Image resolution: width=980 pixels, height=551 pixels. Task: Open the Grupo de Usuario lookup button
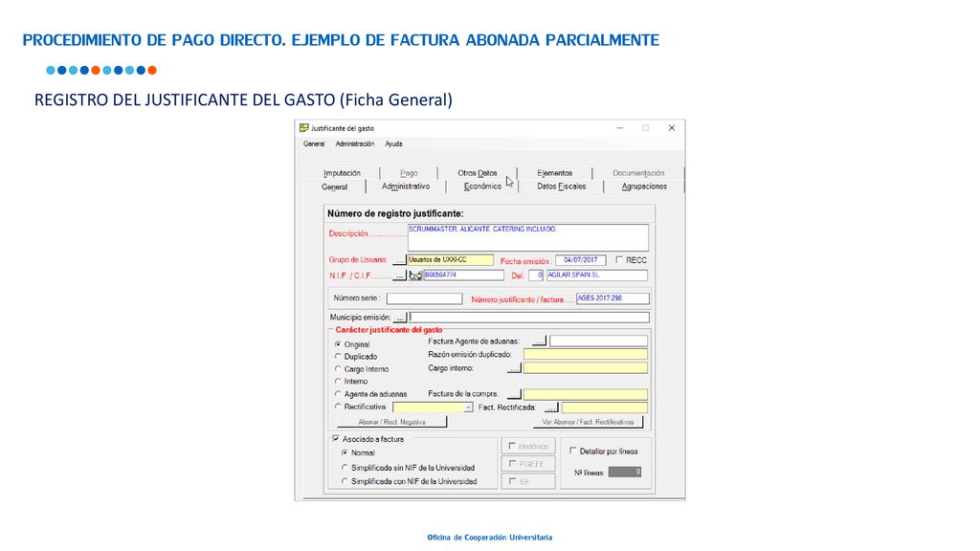coord(399,260)
